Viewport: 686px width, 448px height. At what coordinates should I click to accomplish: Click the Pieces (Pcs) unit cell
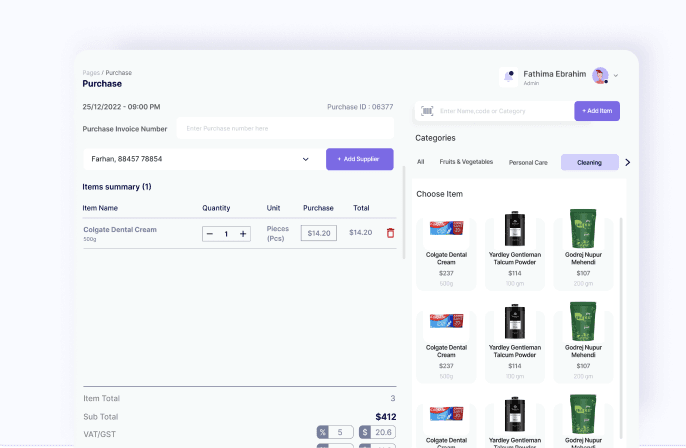coord(277,234)
